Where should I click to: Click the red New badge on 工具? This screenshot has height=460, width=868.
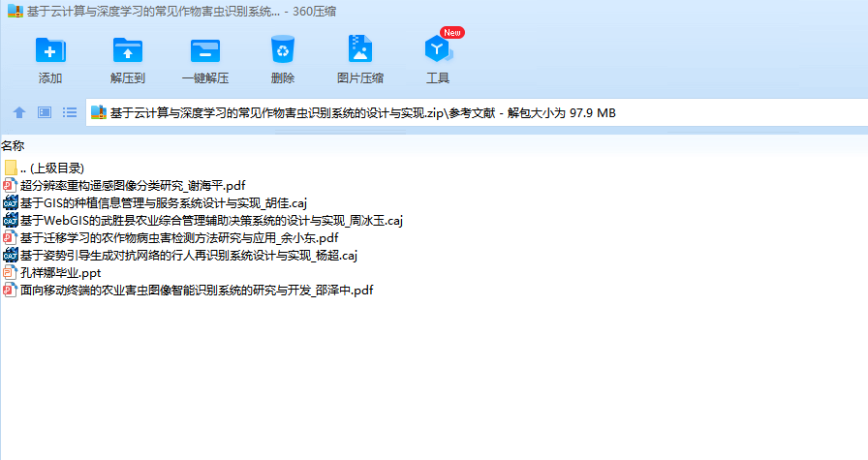[x=452, y=33]
